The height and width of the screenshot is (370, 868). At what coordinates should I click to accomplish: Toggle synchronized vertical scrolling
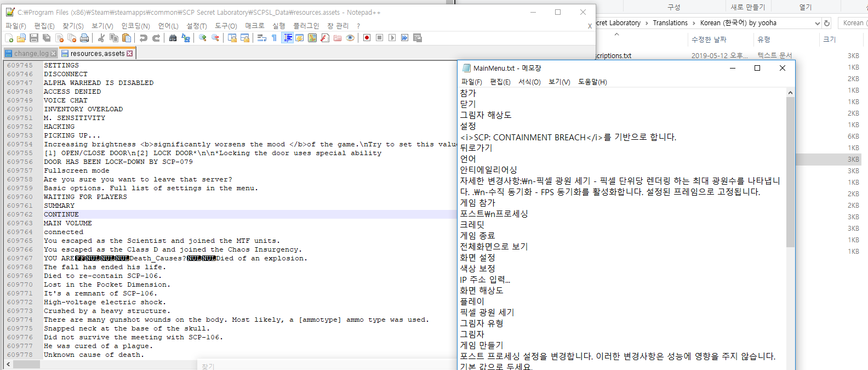coord(232,38)
